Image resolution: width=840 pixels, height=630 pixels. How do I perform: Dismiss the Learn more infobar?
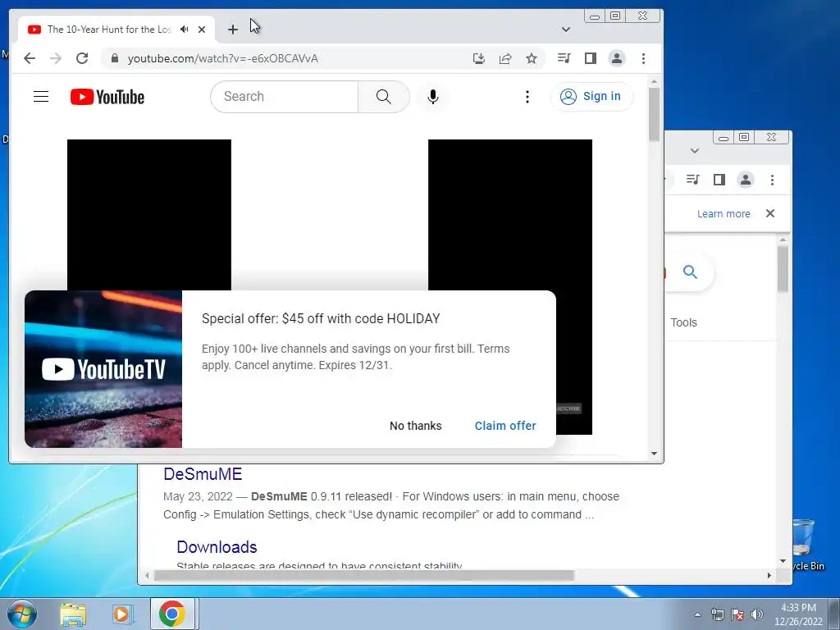pyautogui.click(x=770, y=213)
